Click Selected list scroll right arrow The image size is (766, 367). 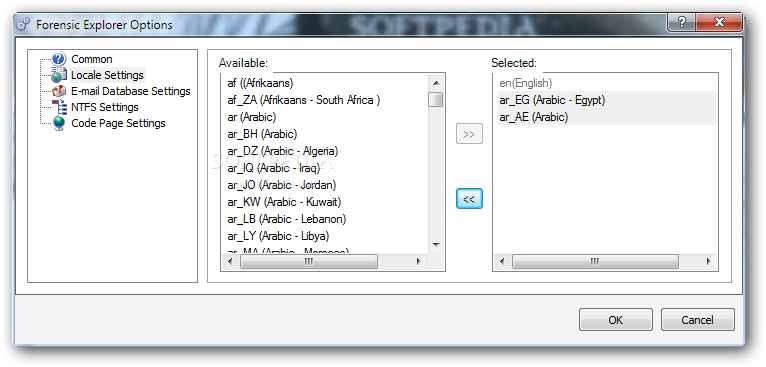click(x=708, y=261)
